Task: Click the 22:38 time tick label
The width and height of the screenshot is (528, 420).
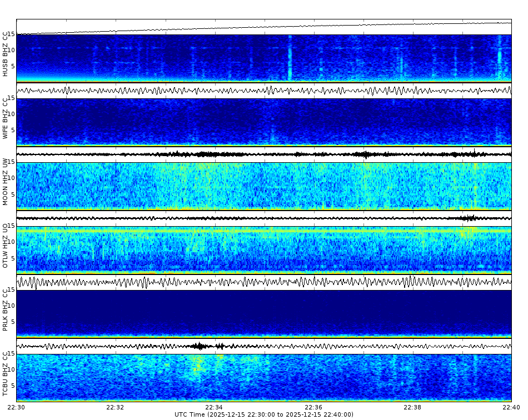Action: (x=412, y=406)
